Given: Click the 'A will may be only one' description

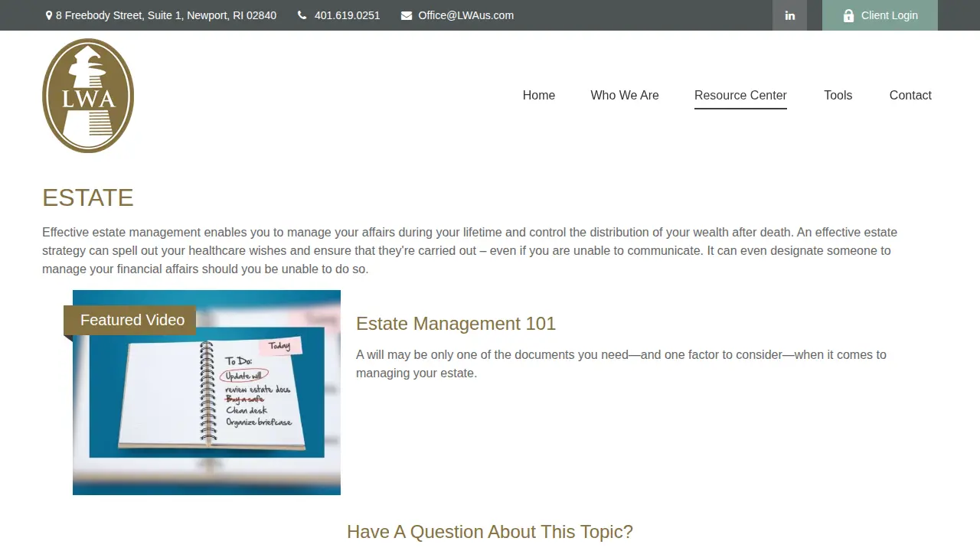Looking at the screenshot, I should pyautogui.click(x=621, y=364).
